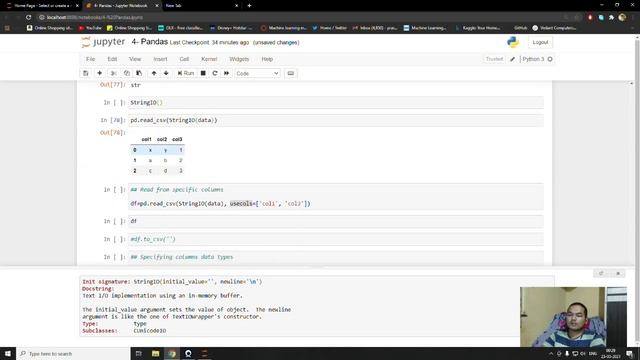Open File Explorer from the taskbar
The image size is (640, 360).
click(156, 353)
